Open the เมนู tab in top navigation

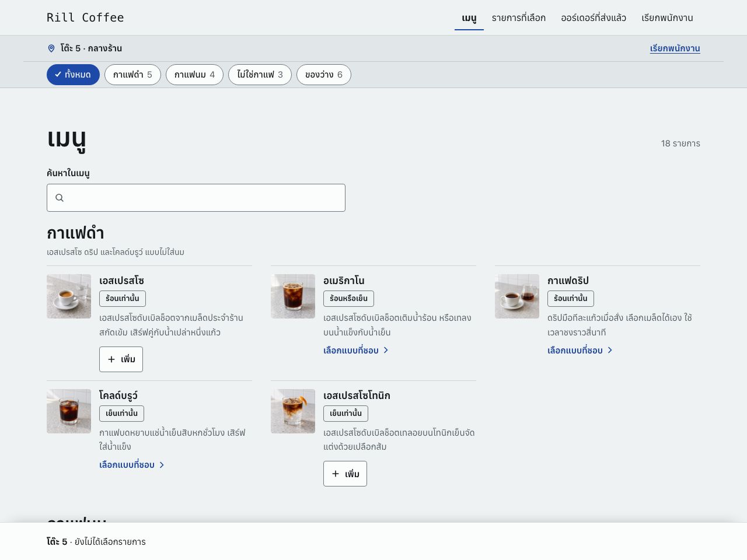coord(469,18)
